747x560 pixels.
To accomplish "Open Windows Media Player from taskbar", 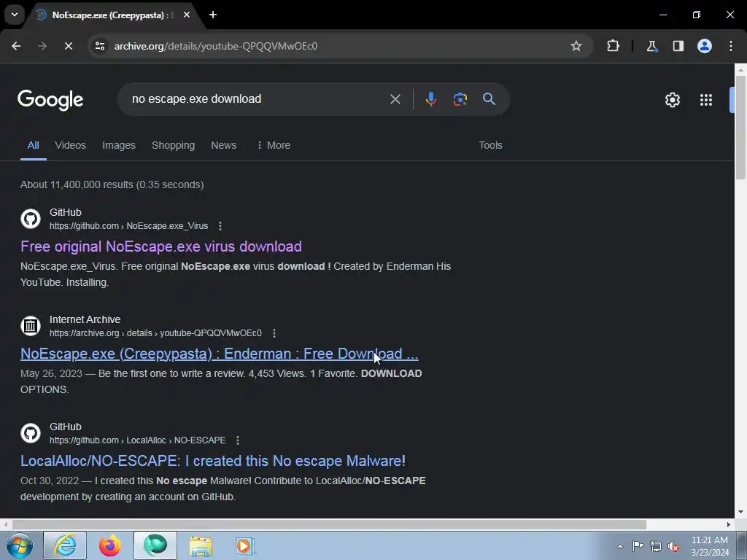I will [245, 545].
